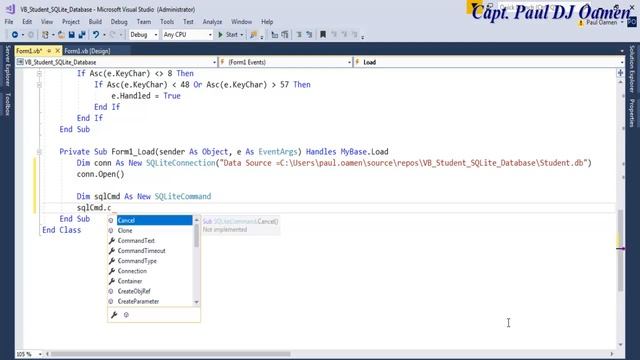Click the split editor icon above scrollbar
The height and width of the screenshot is (360, 640).
[620, 73]
